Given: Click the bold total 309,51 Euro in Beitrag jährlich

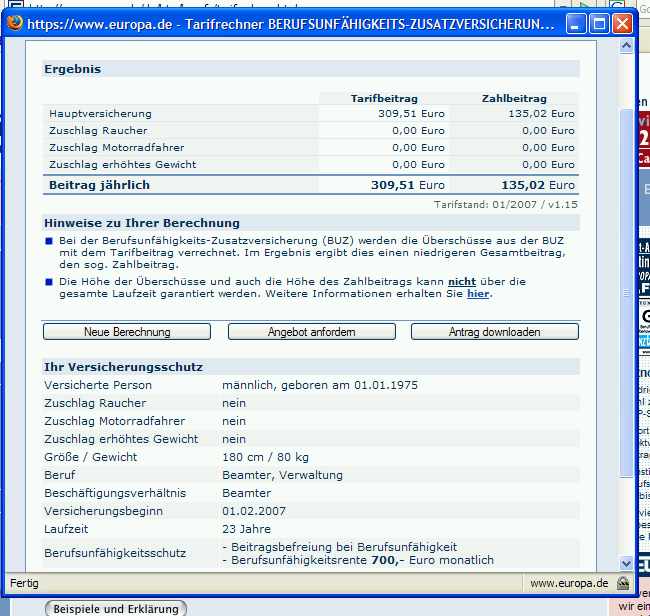Looking at the screenshot, I should (407, 185).
